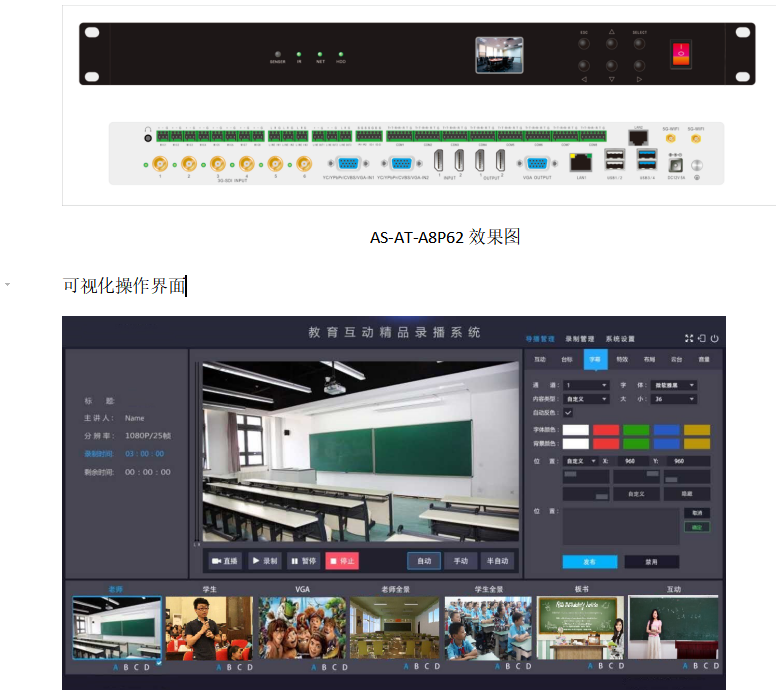Viewport: 776px width, 697px height.
Task: Click the power shutdown icon
Action: point(715,339)
